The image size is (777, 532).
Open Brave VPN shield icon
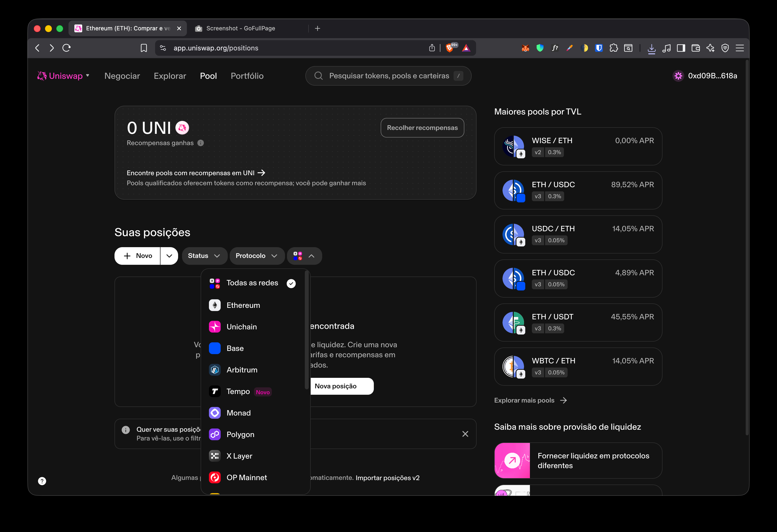pyautogui.click(x=725, y=48)
